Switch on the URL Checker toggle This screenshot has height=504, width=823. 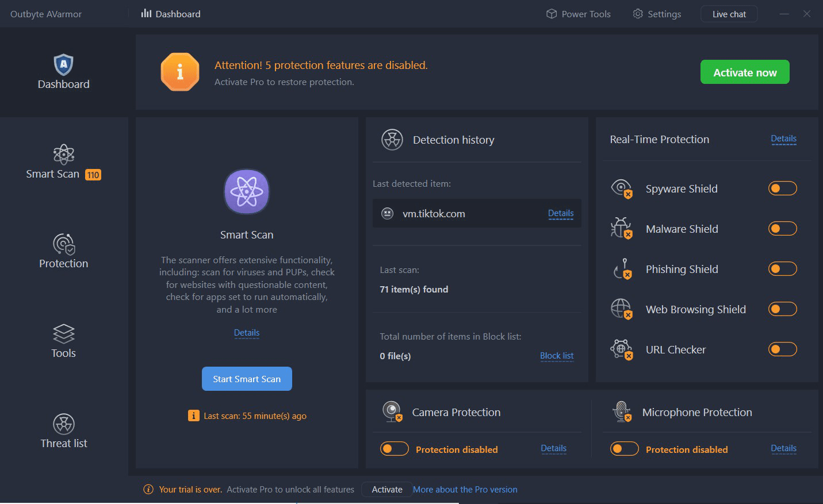[x=782, y=349]
